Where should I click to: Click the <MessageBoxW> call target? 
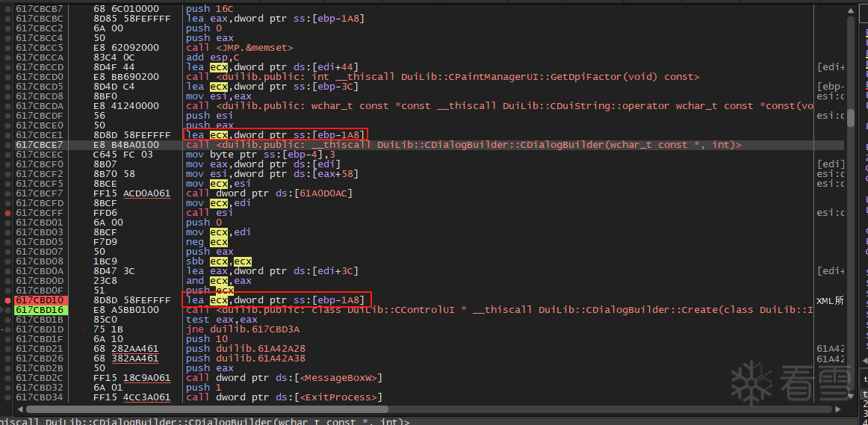(x=342, y=378)
